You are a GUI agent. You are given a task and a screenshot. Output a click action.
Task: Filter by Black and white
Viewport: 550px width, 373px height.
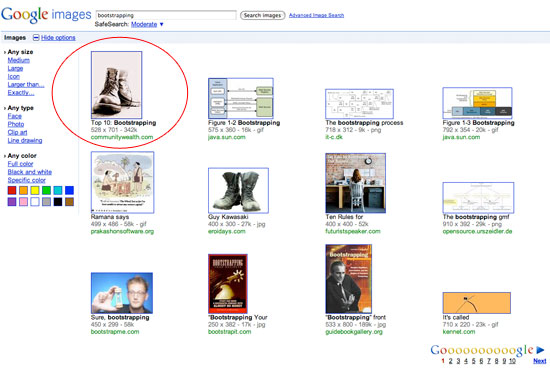(x=29, y=172)
